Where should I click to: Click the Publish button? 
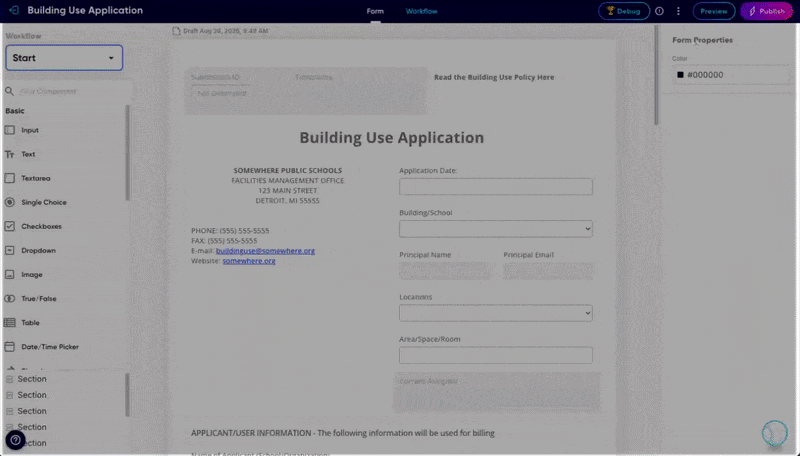click(767, 11)
